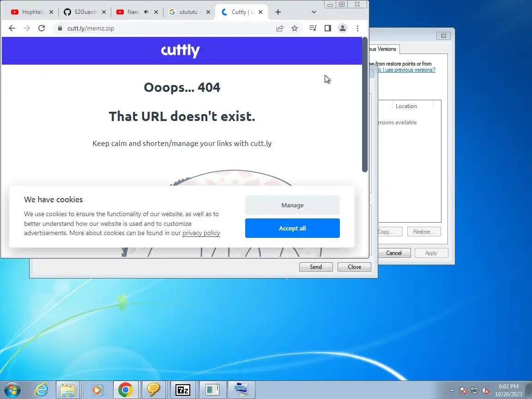The width and height of the screenshot is (532, 399).
Task: Click the muted volume tray icon
Action: point(485,391)
